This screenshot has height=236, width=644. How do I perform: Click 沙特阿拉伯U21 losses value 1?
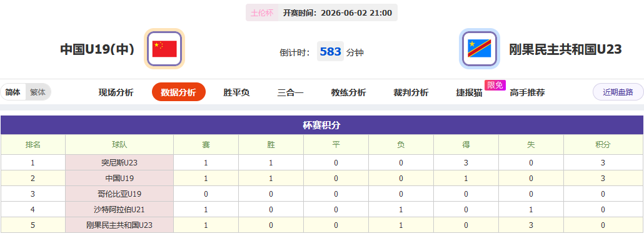pyautogui.click(x=401, y=209)
